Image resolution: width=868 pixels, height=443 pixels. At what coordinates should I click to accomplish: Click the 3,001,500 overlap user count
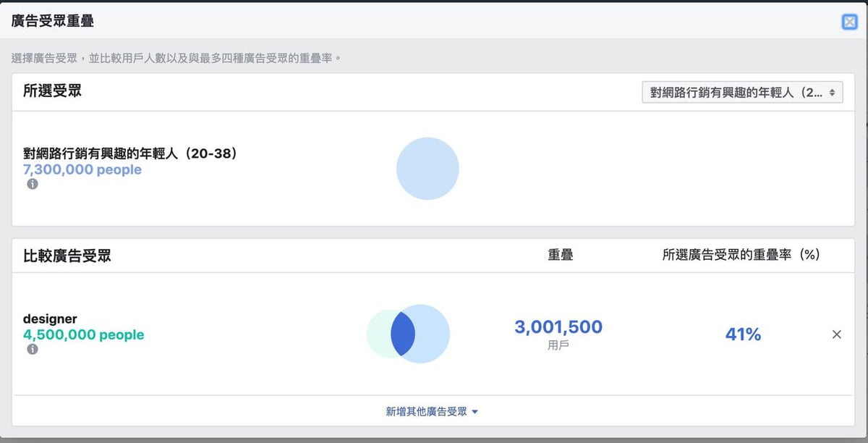(x=558, y=326)
